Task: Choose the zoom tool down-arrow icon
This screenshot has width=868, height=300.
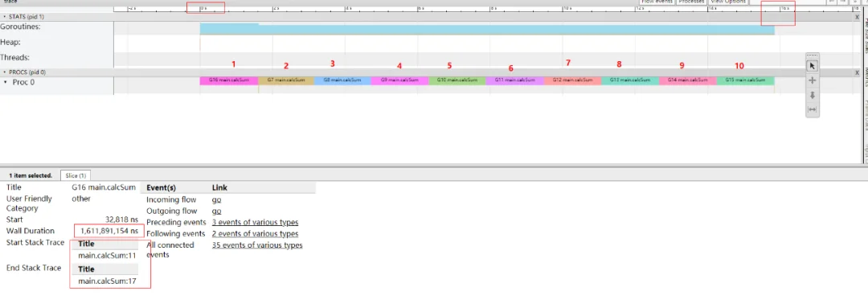Action: [x=812, y=95]
